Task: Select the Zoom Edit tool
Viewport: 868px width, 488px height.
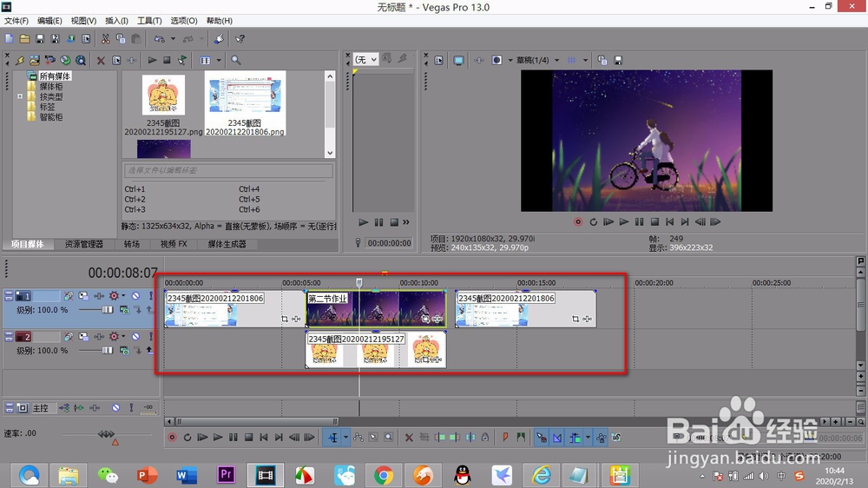Action: tap(389, 438)
